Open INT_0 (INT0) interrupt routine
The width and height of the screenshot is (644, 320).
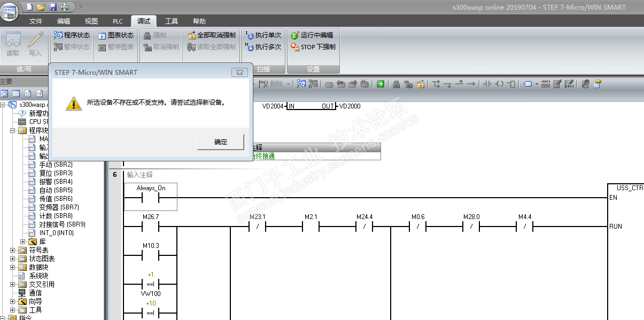tap(57, 233)
